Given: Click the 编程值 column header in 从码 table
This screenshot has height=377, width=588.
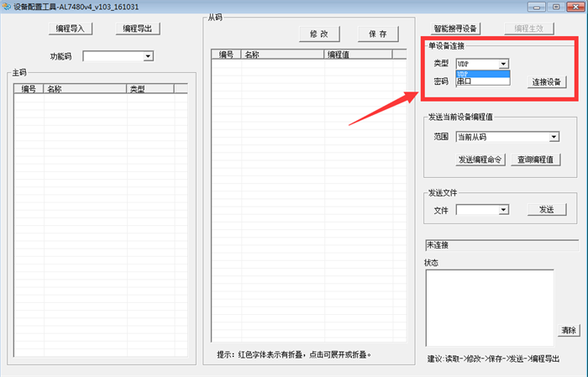Looking at the screenshot, I should pyautogui.click(x=358, y=55).
